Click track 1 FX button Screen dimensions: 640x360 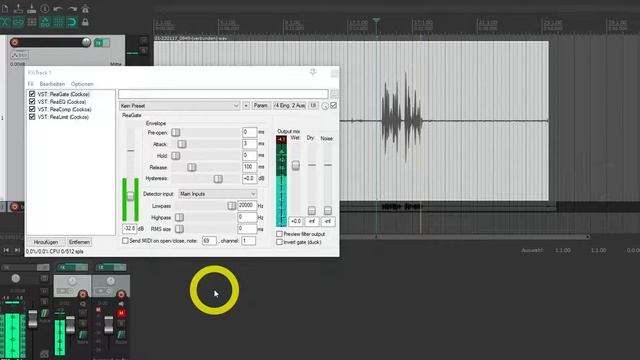98,42
